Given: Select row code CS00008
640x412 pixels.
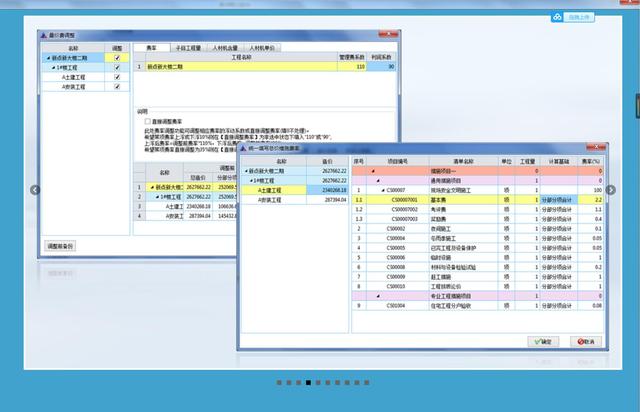Looking at the screenshot, I should [x=396, y=267].
